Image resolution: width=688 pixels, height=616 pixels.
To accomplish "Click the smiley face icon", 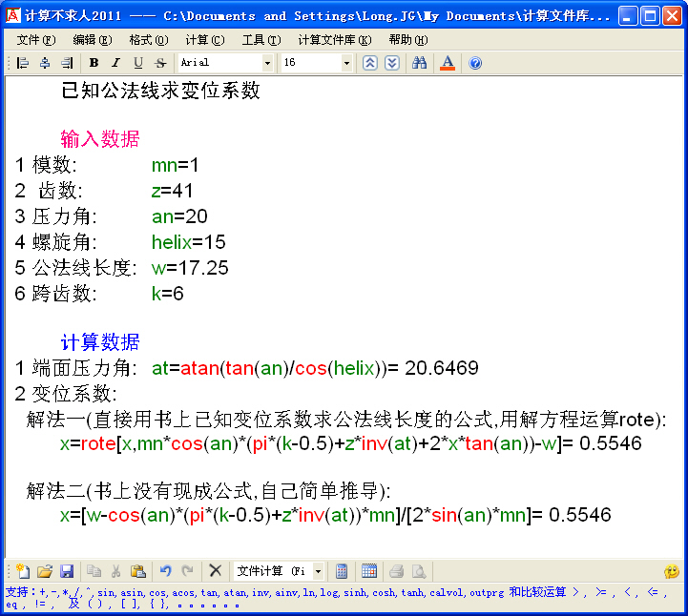I will pyautogui.click(x=672, y=572).
